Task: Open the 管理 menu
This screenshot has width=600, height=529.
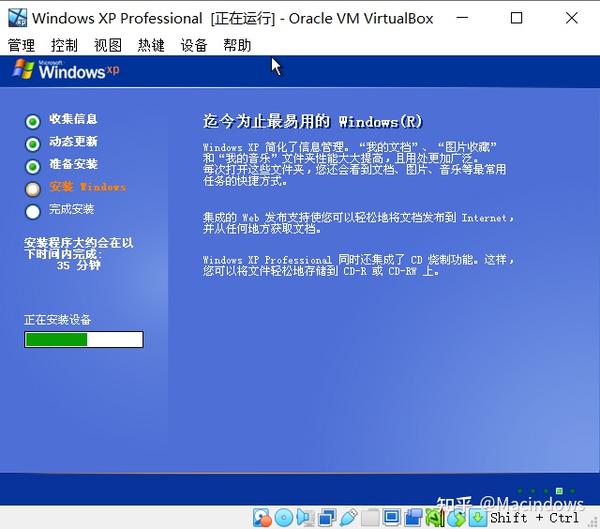Action: point(21,46)
